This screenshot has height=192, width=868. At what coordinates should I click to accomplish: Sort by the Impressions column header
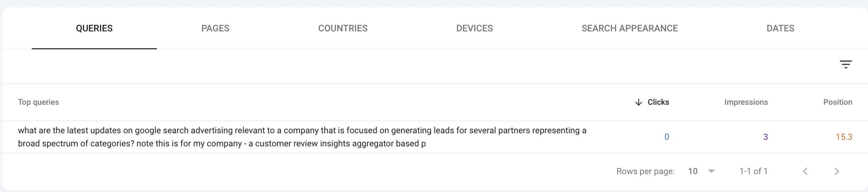746,102
